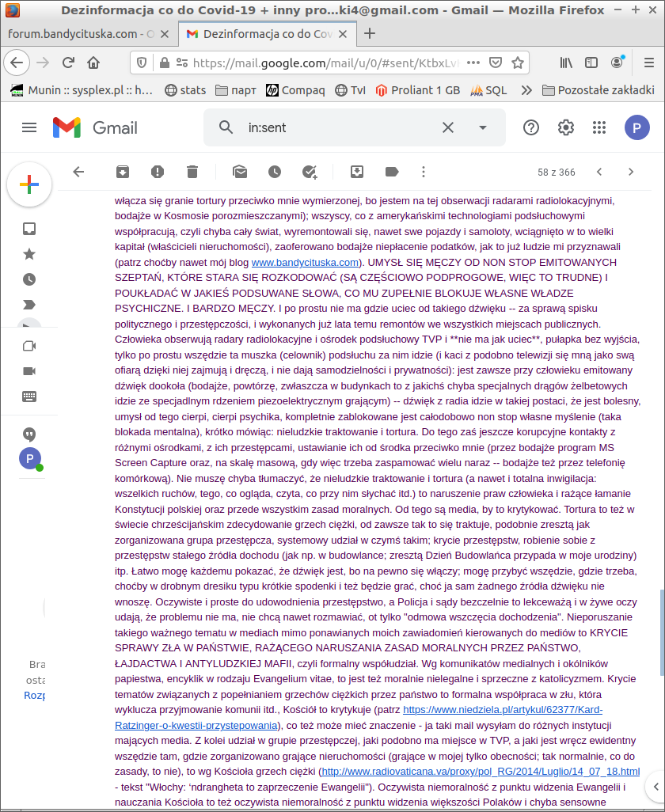Click the Firefox address bar URL
Image resolution: width=665 pixels, height=812 pixels.
326,63
